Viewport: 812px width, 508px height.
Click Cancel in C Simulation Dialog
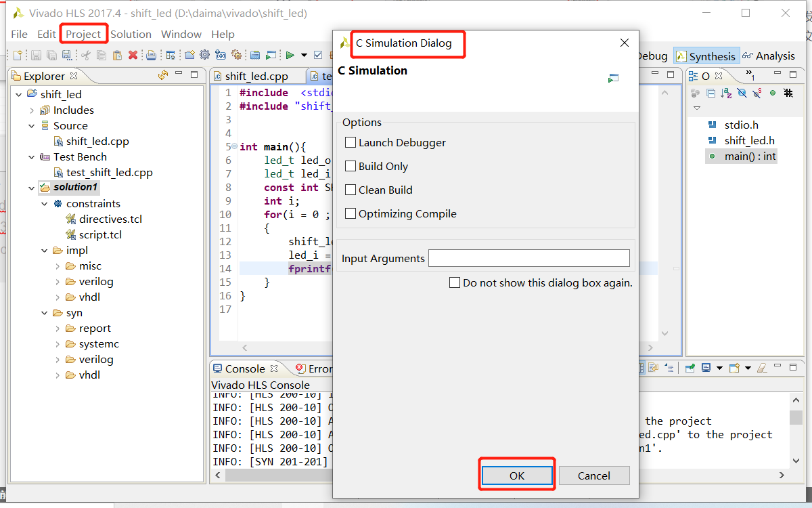pos(594,475)
